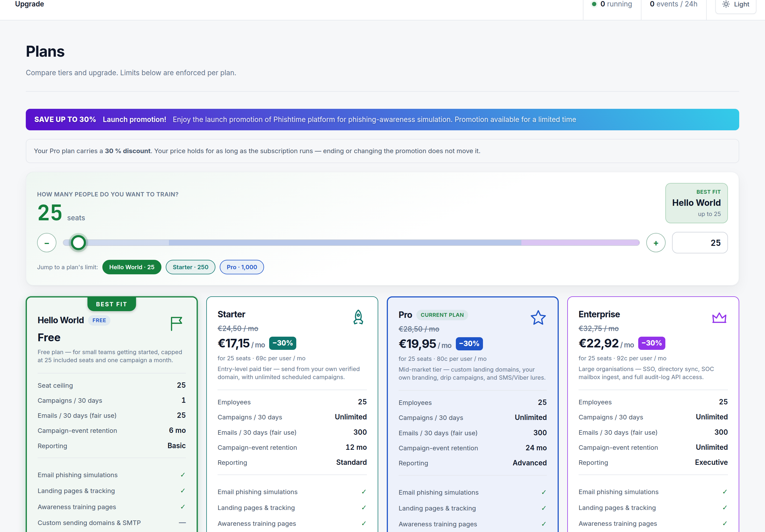
Task: Increase seats with the plus button
Action: click(656, 243)
